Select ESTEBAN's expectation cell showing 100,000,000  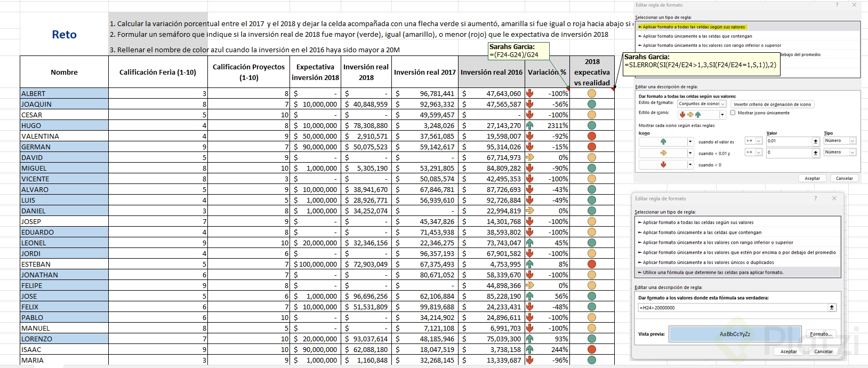point(315,264)
